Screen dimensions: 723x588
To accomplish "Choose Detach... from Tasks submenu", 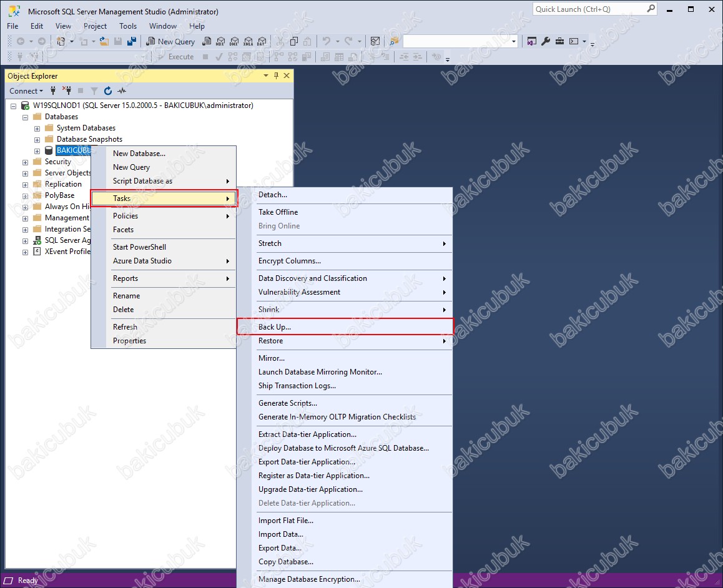I will pos(345,195).
